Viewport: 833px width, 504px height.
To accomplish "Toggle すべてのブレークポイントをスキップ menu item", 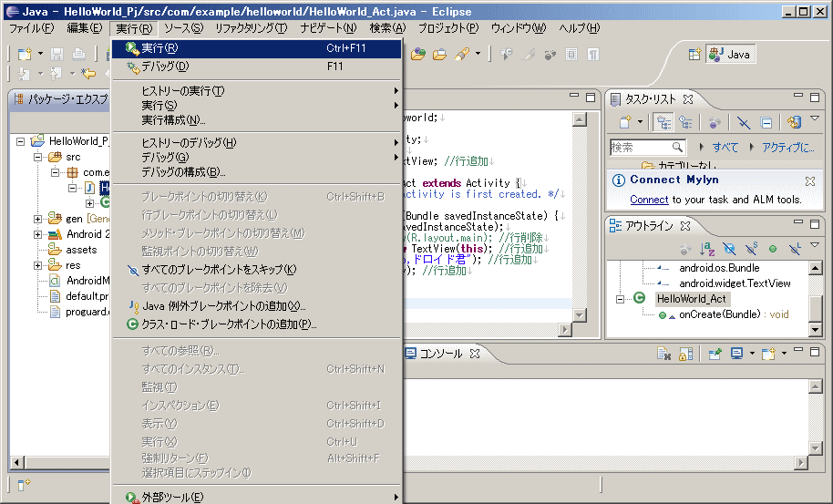I will (x=257, y=270).
